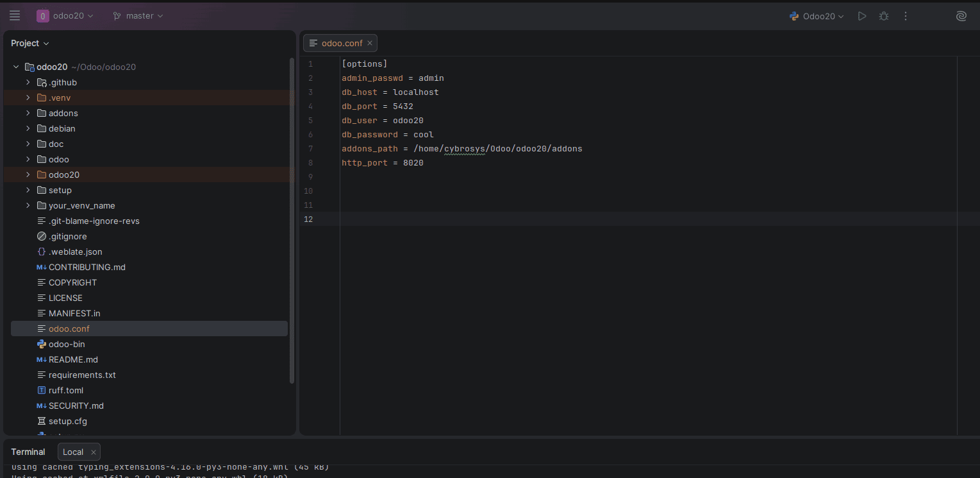Click the COPYRIGHT file icon
Image resolution: width=980 pixels, height=478 pixels.
[x=42, y=282]
